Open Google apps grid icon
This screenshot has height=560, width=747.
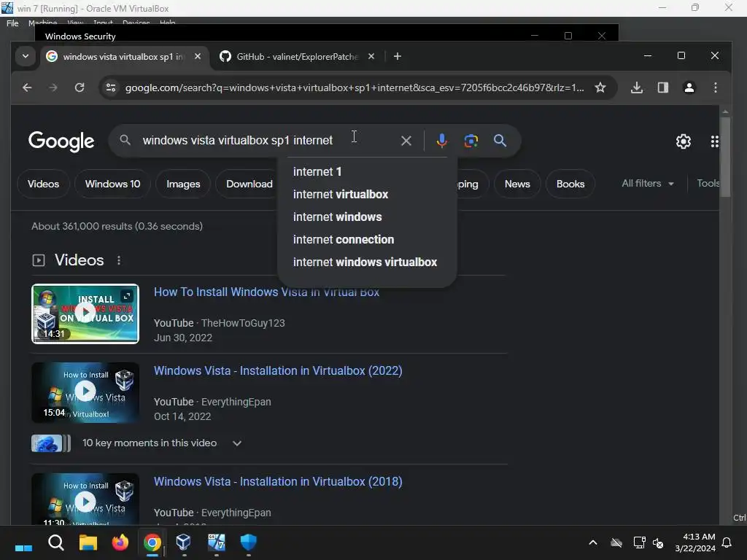click(714, 141)
